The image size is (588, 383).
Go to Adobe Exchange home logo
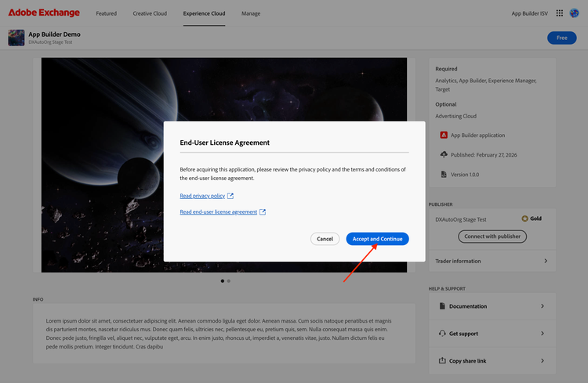click(x=44, y=13)
